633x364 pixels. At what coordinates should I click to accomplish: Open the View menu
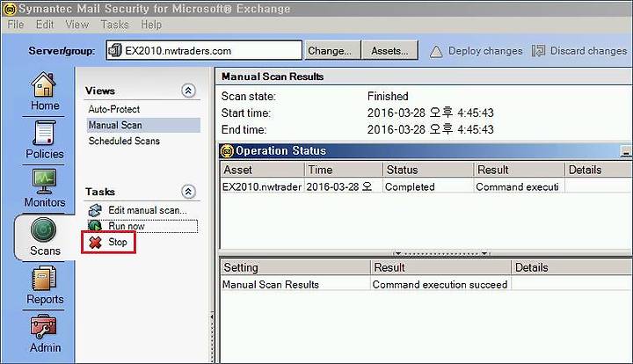point(77,25)
